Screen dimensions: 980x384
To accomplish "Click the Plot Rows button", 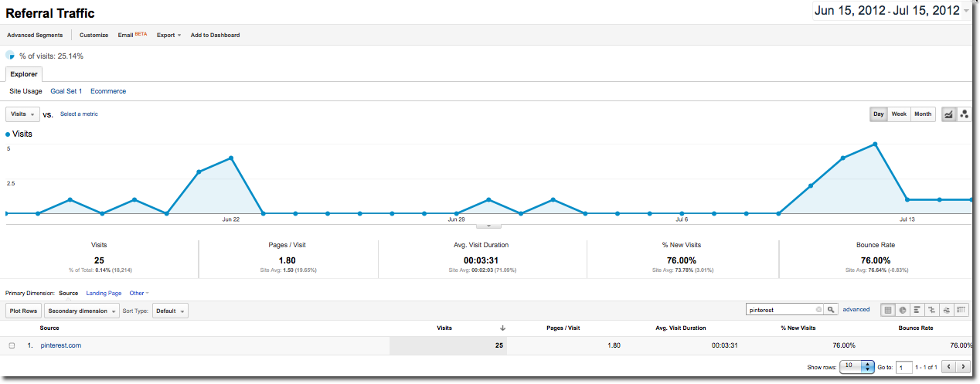I will (24, 311).
